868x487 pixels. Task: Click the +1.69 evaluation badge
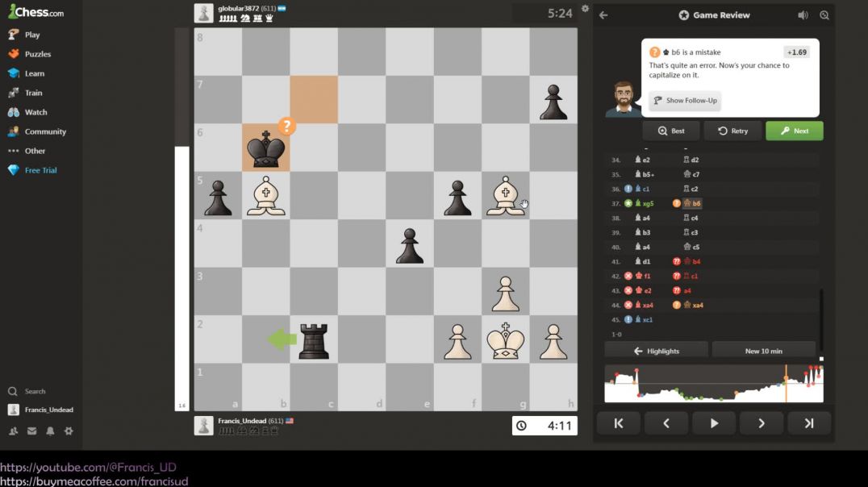[x=796, y=52]
